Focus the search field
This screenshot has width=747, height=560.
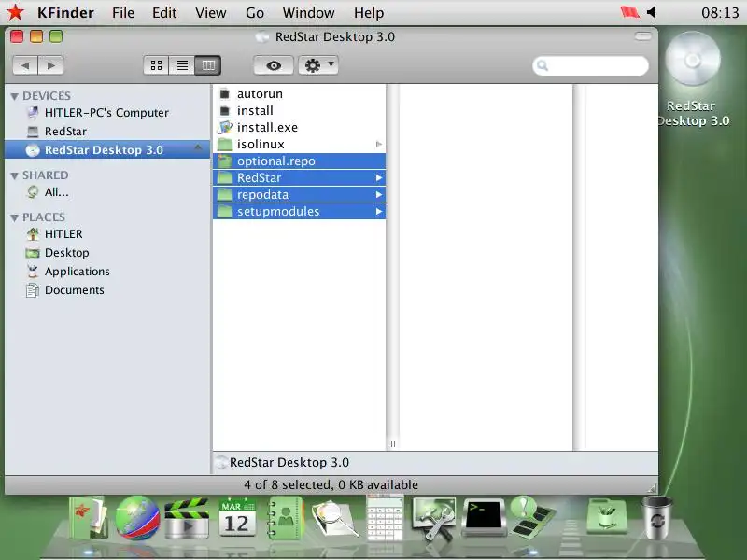(591, 65)
